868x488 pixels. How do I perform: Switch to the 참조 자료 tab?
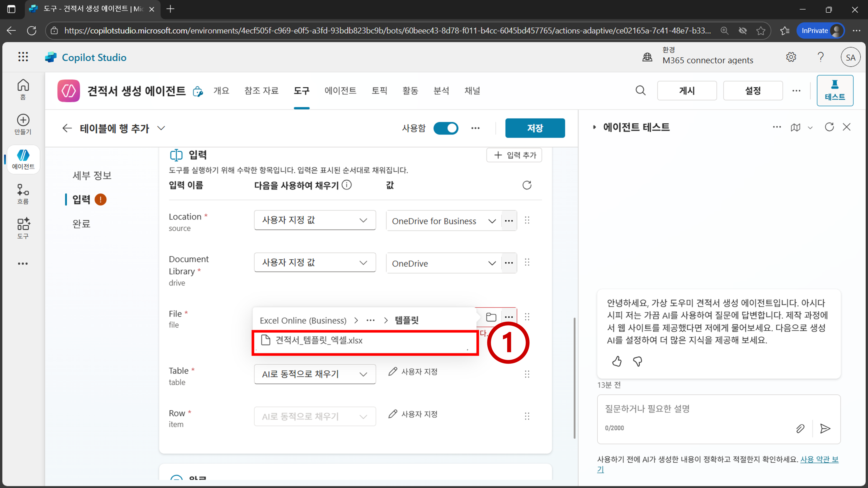(x=261, y=91)
